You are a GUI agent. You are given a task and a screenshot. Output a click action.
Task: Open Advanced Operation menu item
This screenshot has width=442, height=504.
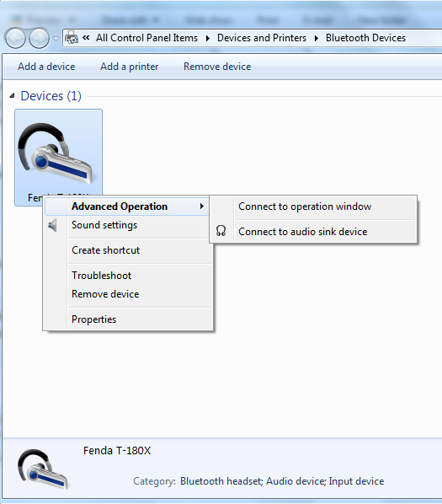127,206
